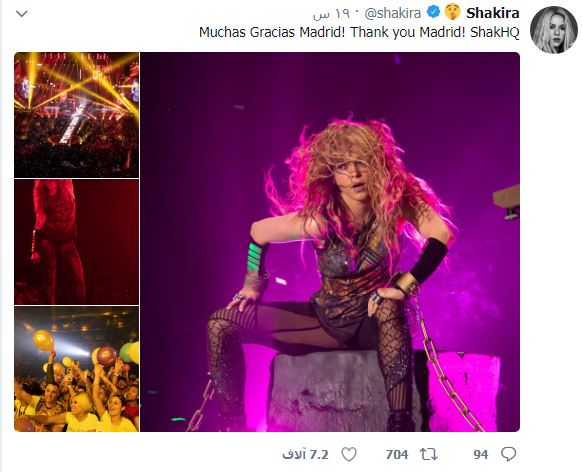582x472 pixels.
Task: Open the red-lit performer thumbnail
Action: click(x=76, y=242)
